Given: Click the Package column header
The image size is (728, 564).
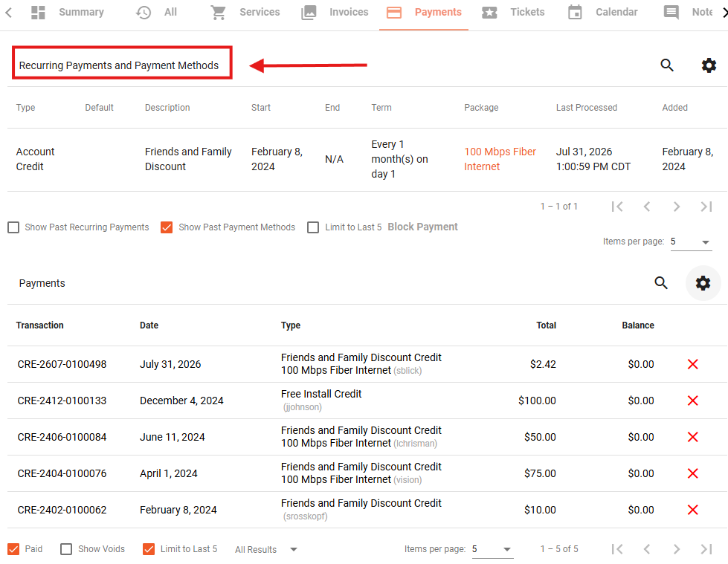Looking at the screenshot, I should click(x=481, y=108).
